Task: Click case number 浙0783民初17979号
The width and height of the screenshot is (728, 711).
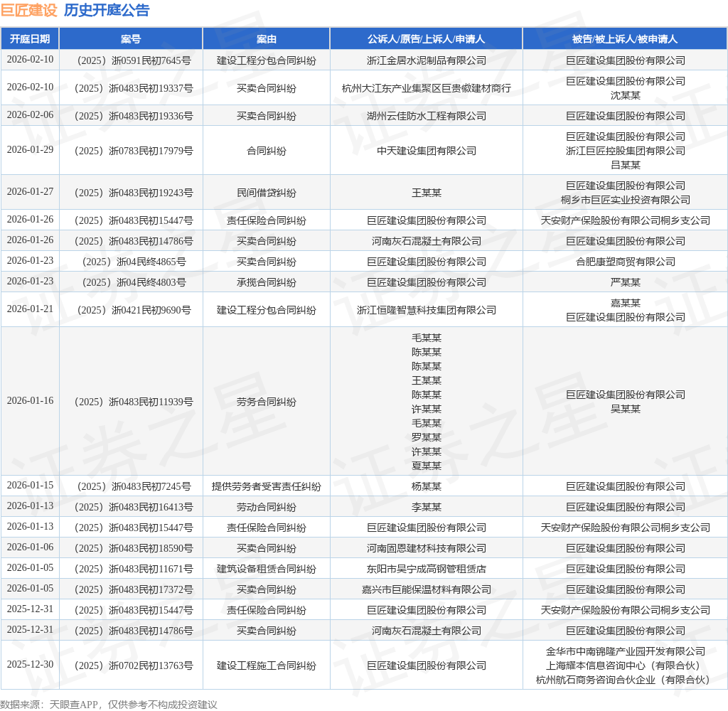Action: click(x=134, y=151)
